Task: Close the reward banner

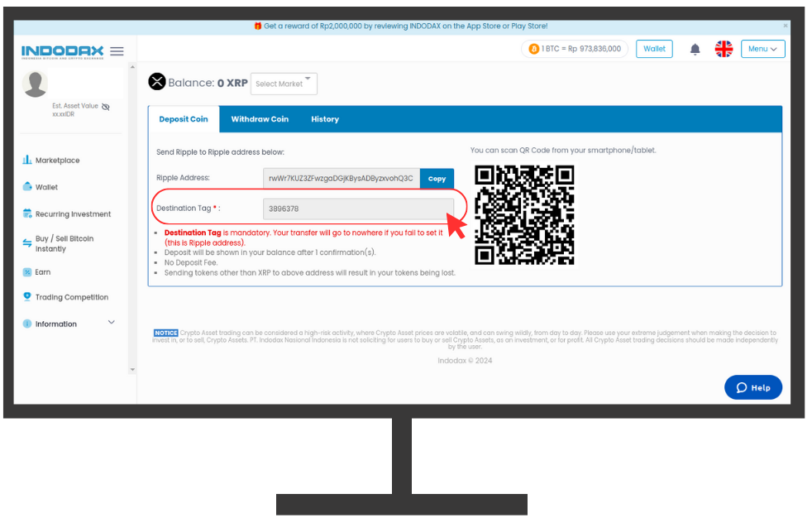Action: click(x=785, y=26)
